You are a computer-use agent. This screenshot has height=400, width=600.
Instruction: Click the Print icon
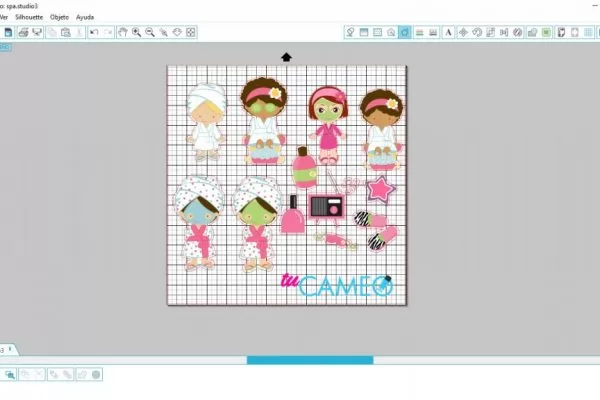[23, 32]
